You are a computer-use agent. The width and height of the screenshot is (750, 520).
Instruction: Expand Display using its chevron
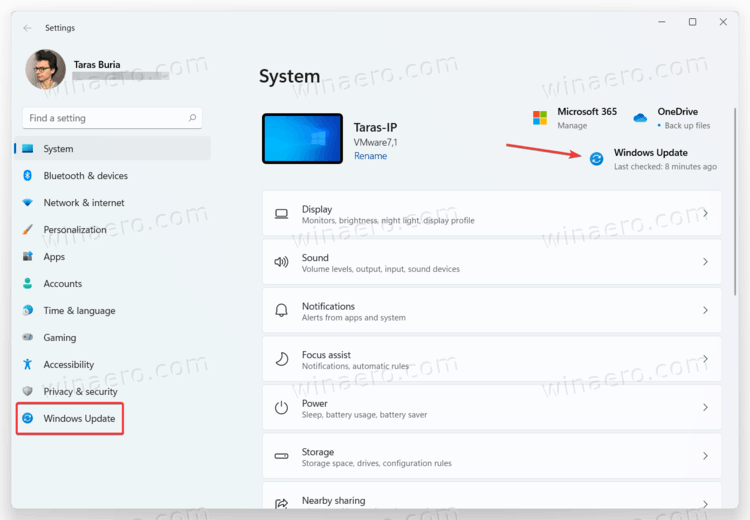[705, 213]
